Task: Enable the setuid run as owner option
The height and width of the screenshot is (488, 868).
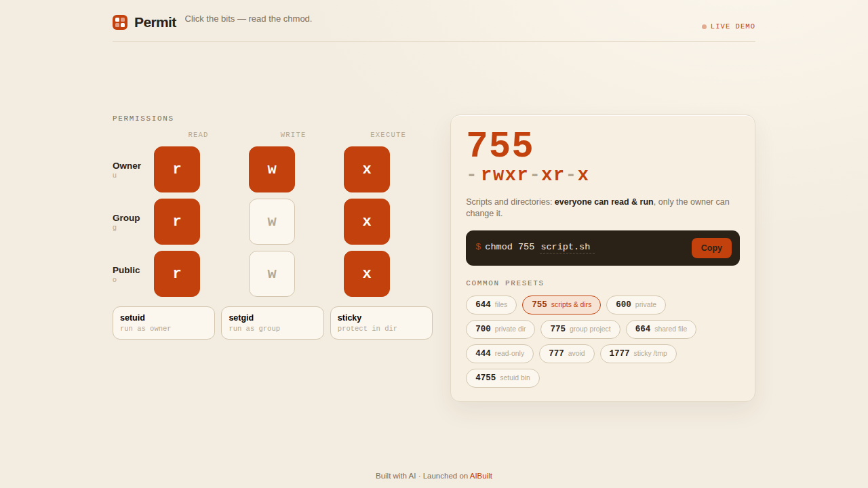Action: tap(163, 323)
